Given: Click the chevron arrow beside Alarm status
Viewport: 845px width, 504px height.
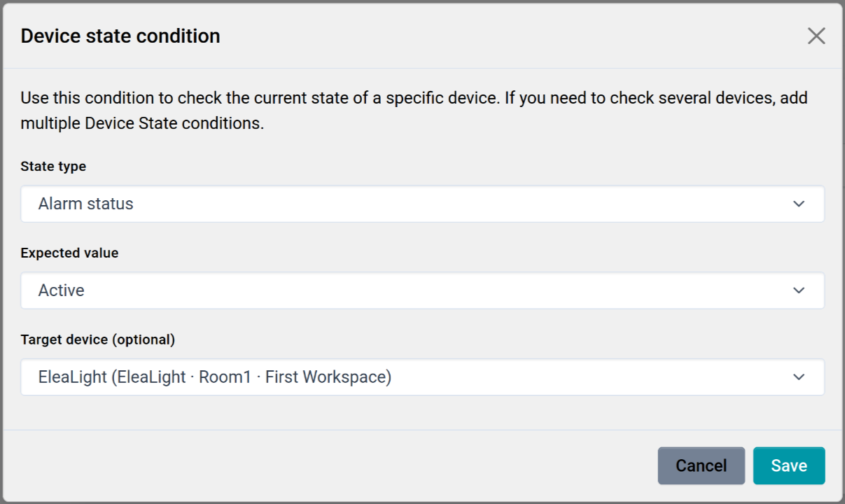Looking at the screenshot, I should 799,204.
